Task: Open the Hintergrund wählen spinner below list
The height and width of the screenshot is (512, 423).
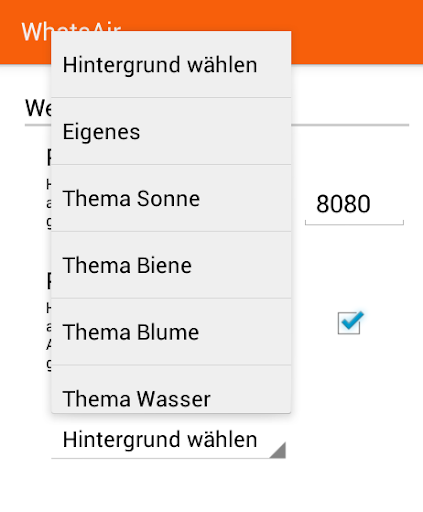Action: (x=168, y=440)
